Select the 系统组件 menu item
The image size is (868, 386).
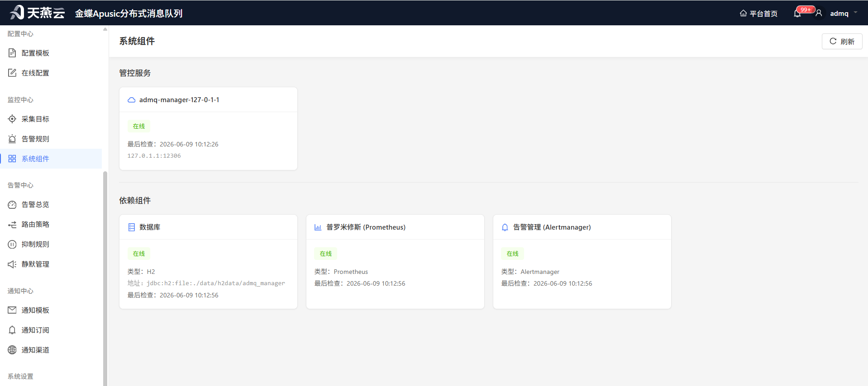click(x=51, y=159)
